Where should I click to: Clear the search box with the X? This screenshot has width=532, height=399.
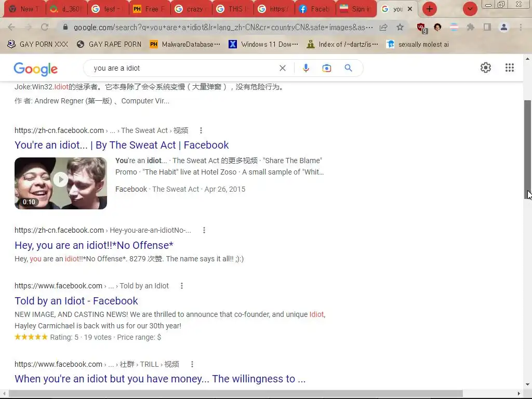pos(282,68)
